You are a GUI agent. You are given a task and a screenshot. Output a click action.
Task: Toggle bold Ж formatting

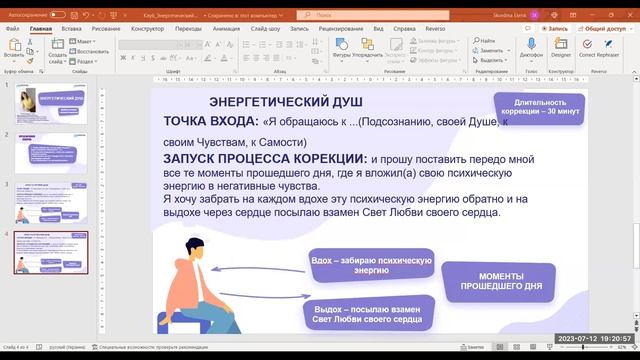coord(123,58)
